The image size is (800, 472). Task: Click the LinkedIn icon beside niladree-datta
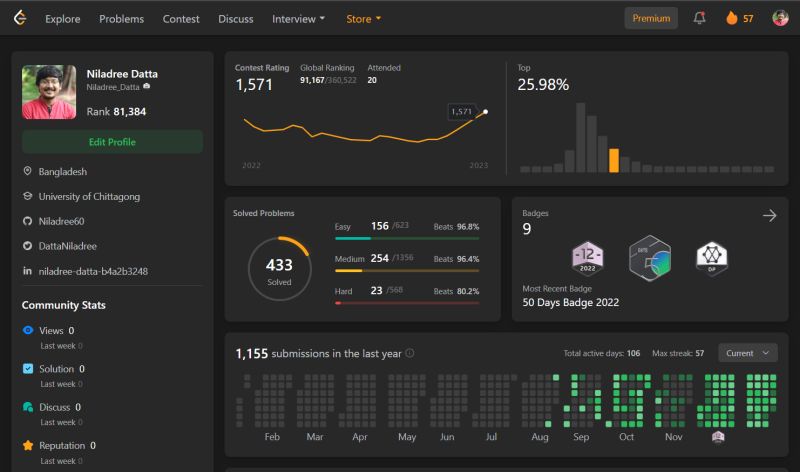click(x=28, y=271)
